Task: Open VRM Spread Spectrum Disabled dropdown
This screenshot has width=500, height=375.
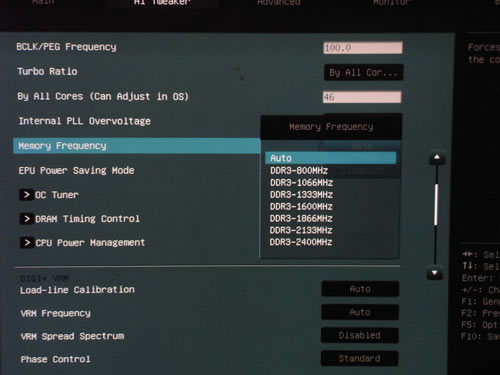Action: 360,335
